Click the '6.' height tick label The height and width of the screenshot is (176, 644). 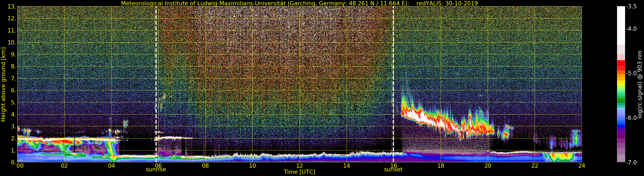pyautogui.click(x=13, y=90)
